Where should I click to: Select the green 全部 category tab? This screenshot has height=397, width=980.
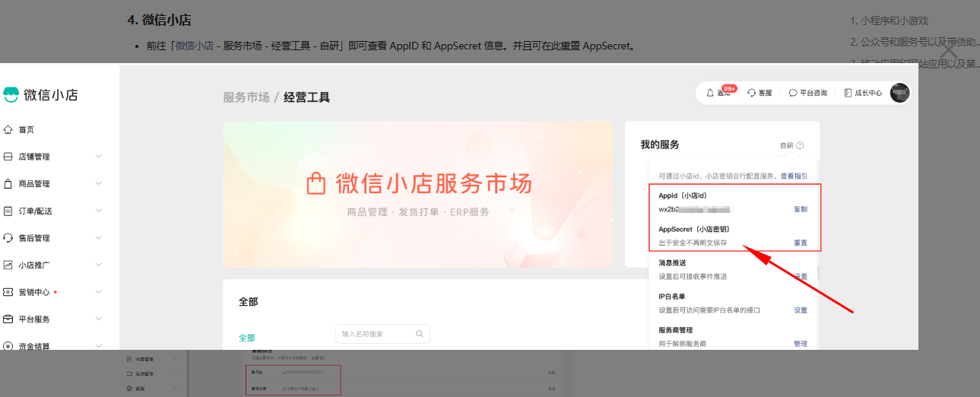point(247,338)
